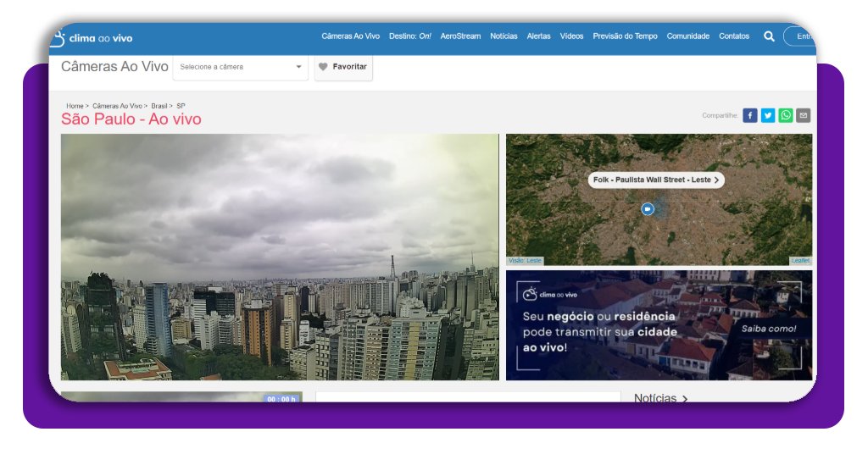This screenshot has height=454, width=868.
Task: Open Comunidade menu item
Action: [688, 36]
